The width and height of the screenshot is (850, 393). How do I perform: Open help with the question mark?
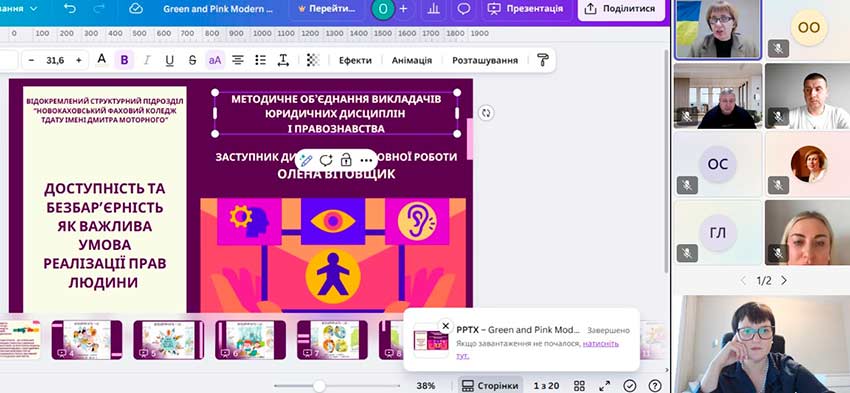654,385
